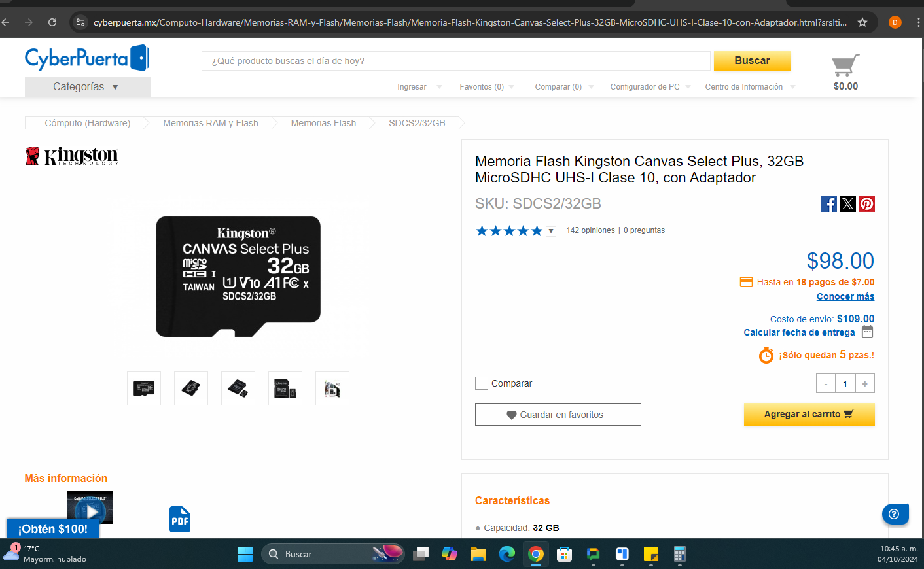Viewport: 924px width, 569px height.
Task: Select fifth product thumbnail packaging
Action: pos(332,388)
